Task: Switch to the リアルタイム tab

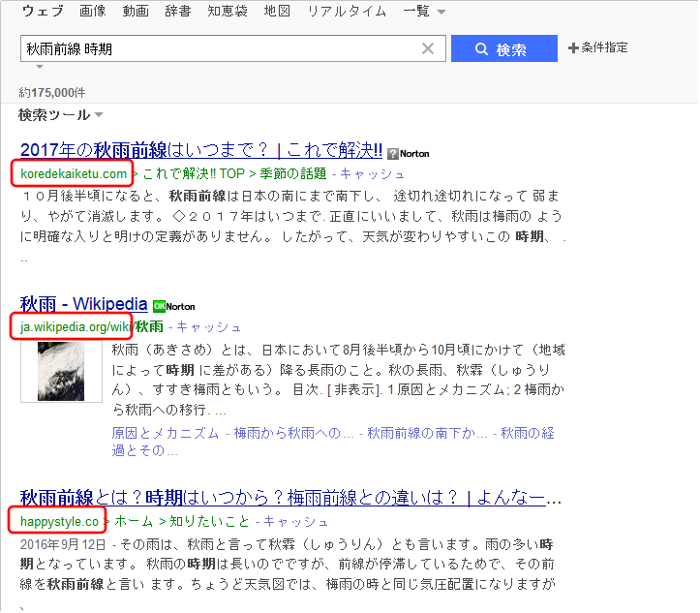Action: click(x=347, y=11)
